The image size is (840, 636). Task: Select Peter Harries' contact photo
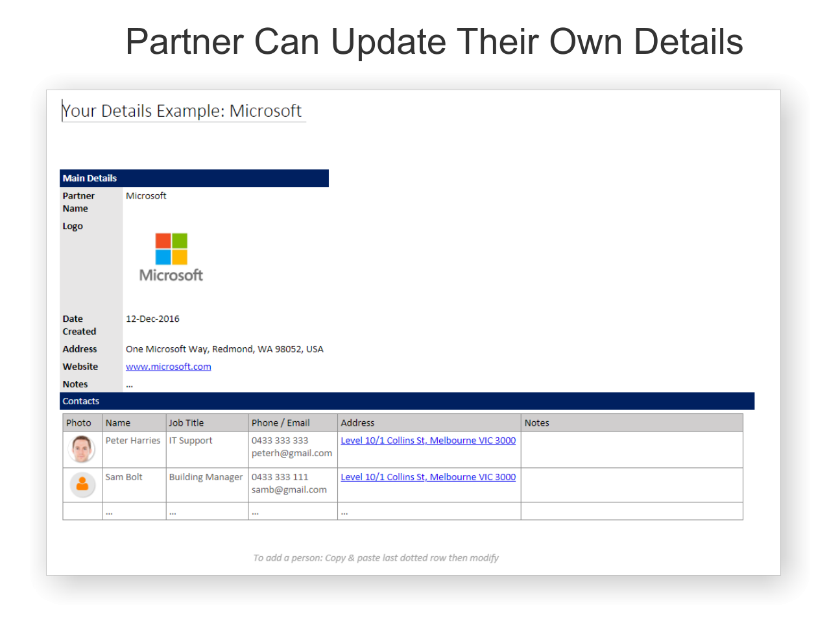click(82, 449)
